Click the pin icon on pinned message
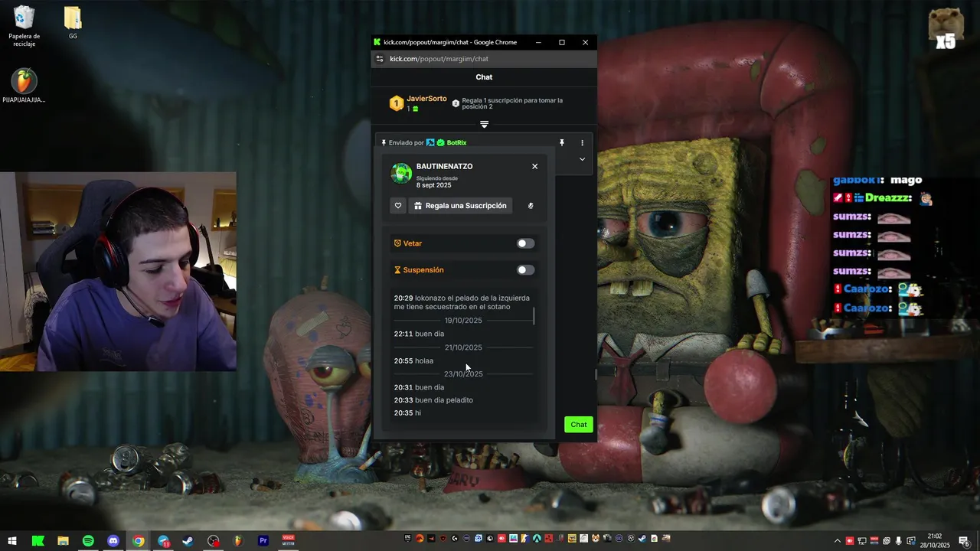Viewport: 980px width, 551px height. pyautogui.click(x=562, y=143)
